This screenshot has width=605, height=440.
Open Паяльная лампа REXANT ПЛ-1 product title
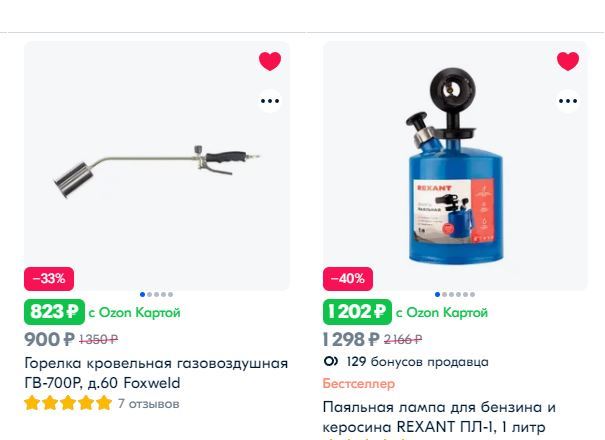pyautogui.click(x=439, y=417)
